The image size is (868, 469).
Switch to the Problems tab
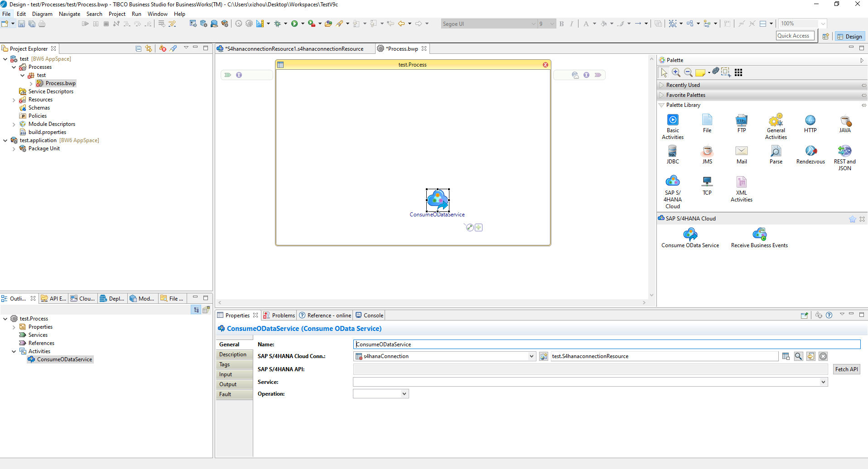point(280,316)
